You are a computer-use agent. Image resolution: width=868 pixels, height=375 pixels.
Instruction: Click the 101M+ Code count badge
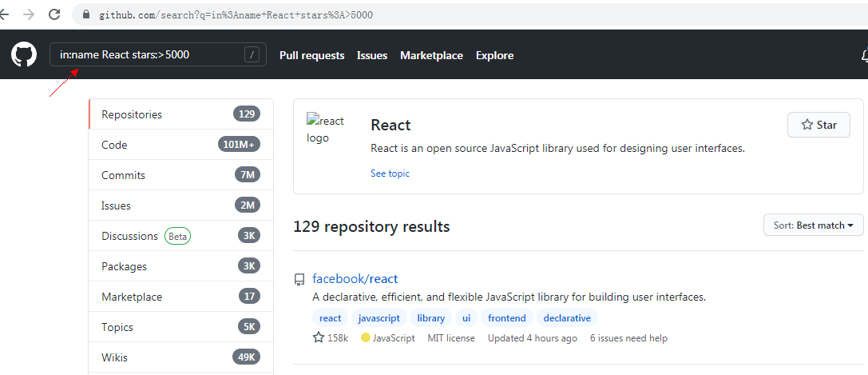pyautogui.click(x=239, y=145)
